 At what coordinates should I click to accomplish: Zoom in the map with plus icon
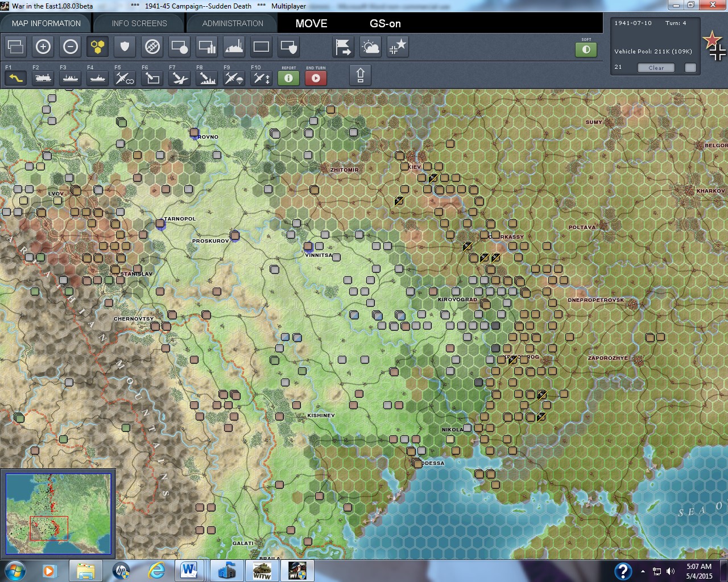pos(43,47)
